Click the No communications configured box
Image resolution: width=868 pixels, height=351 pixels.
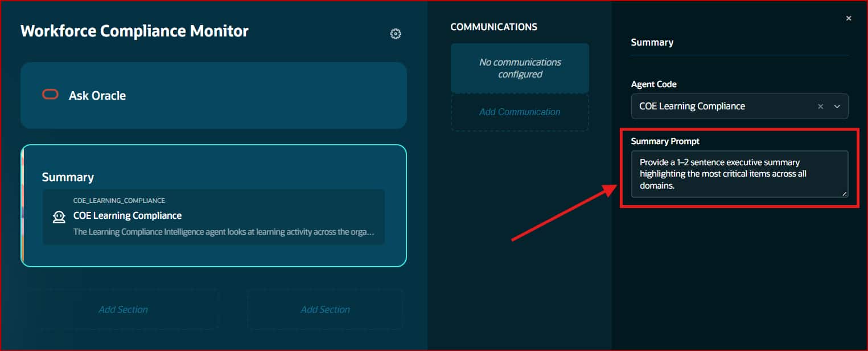click(520, 68)
